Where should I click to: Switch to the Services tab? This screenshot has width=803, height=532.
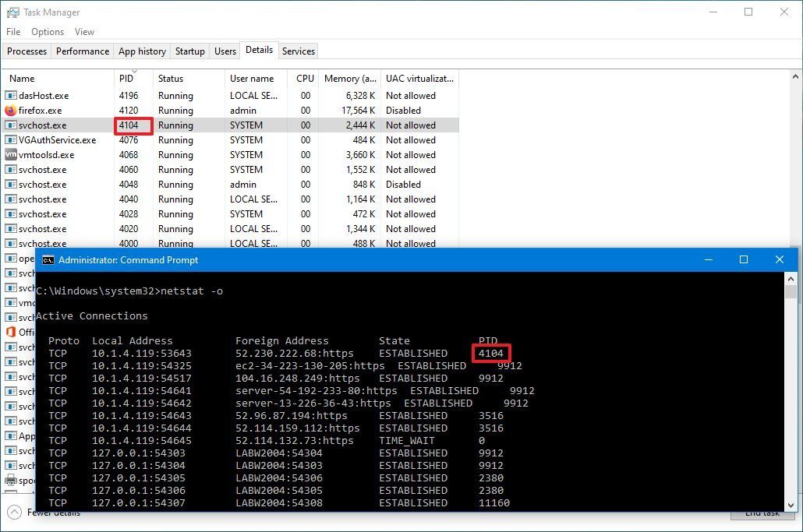[x=298, y=51]
